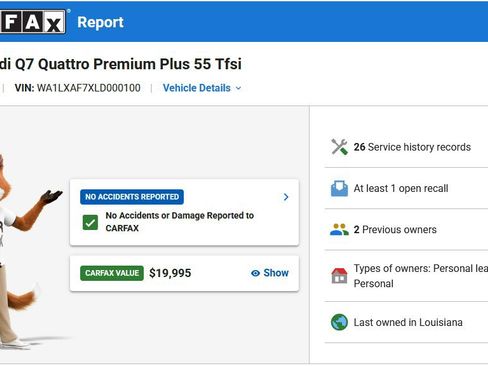Click the Report header text
The width and height of the screenshot is (488, 366).
100,23
